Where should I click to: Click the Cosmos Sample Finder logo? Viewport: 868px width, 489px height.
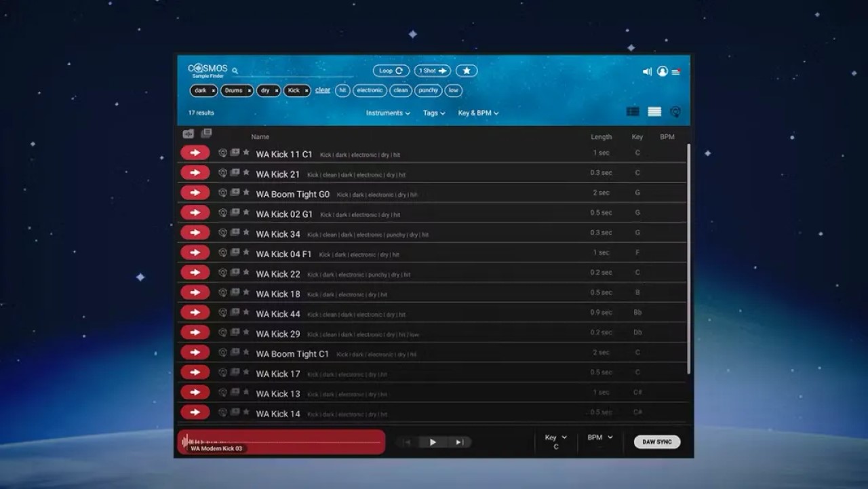(x=208, y=71)
